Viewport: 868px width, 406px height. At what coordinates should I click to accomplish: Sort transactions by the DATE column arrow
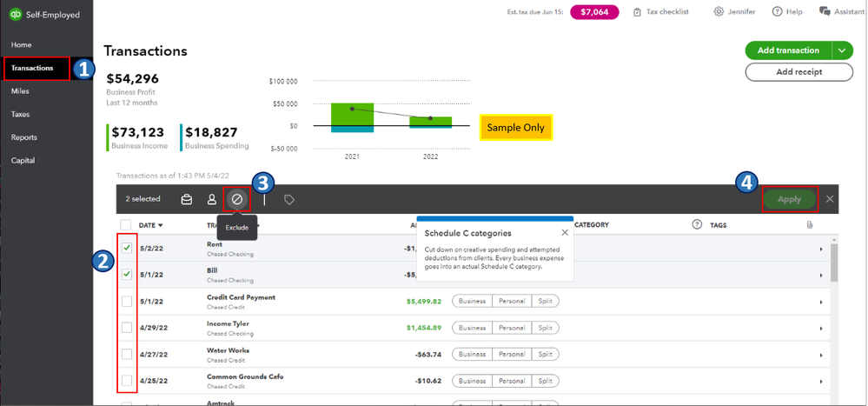(x=161, y=225)
